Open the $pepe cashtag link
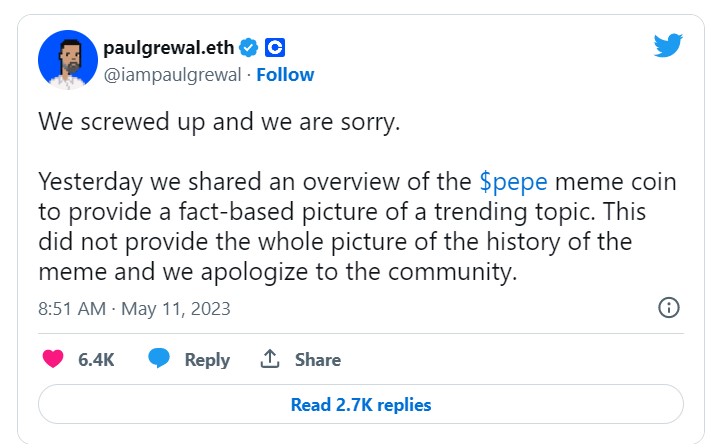Viewport: 711px width, 448px height. pos(514,182)
